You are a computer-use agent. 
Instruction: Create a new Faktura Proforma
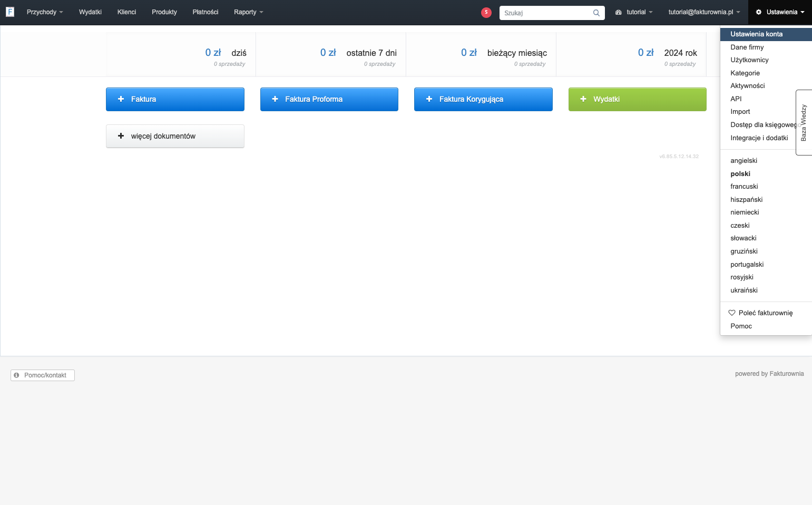coord(329,99)
